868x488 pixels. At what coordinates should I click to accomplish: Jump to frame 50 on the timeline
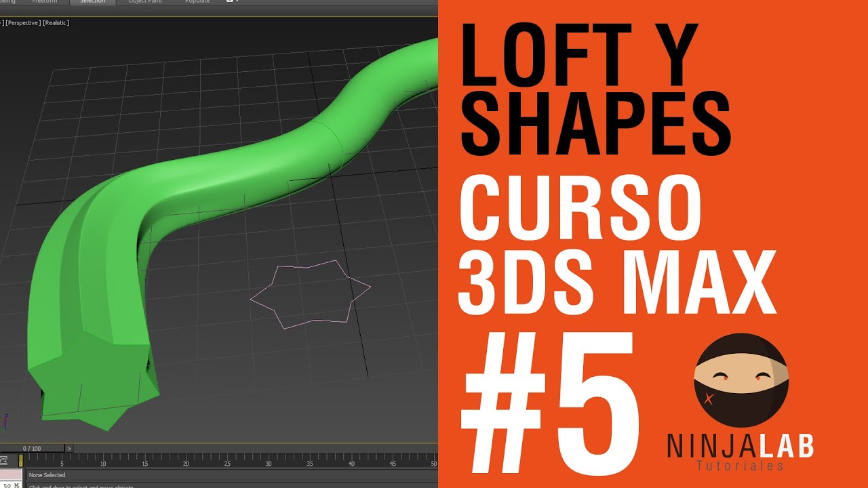(x=433, y=464)
